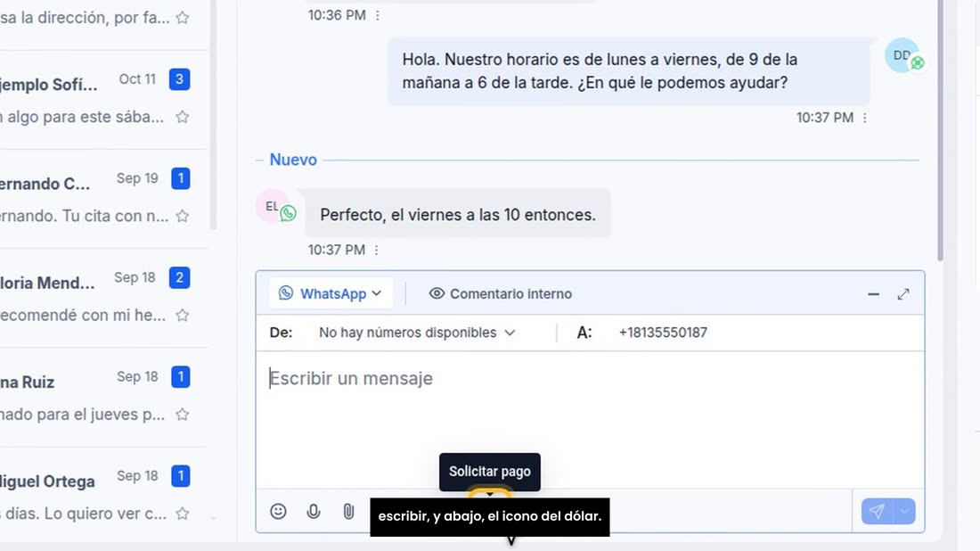Click unread badge 1 on Miguel Ortega chat
This screenshot has width=980, height=551.
tap(181, 476)
